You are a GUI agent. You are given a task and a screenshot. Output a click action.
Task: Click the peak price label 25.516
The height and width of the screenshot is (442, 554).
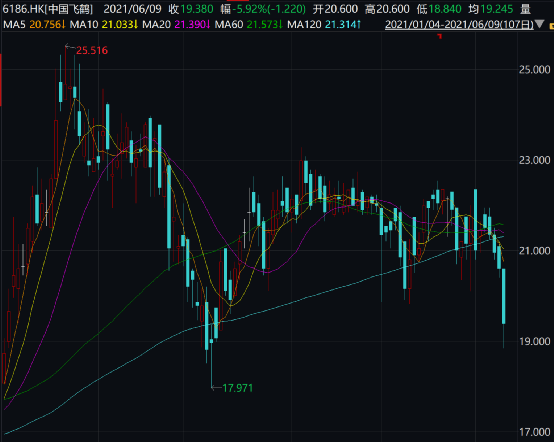click(92, 51)
